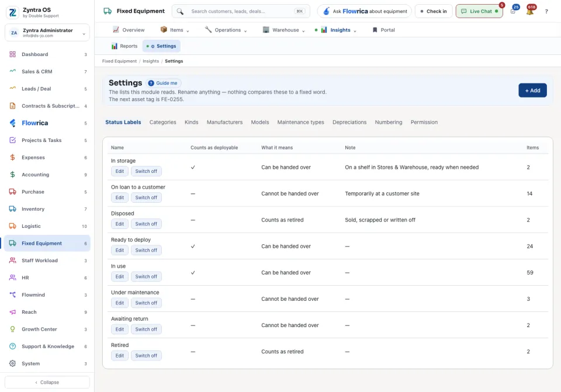
Task: Open the Live Chat button
Action: tap(479, 11)
